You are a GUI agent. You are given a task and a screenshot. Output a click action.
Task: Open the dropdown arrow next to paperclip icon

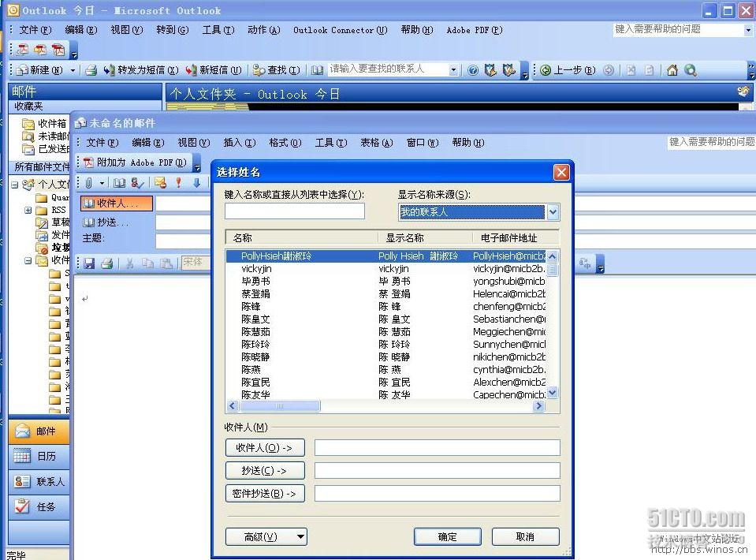point(102,183)
